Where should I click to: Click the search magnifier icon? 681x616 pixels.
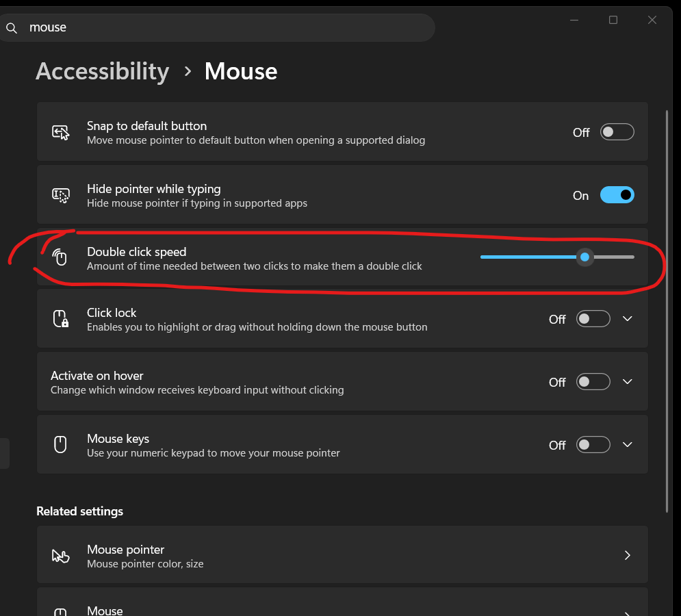(x=12, y=28)
